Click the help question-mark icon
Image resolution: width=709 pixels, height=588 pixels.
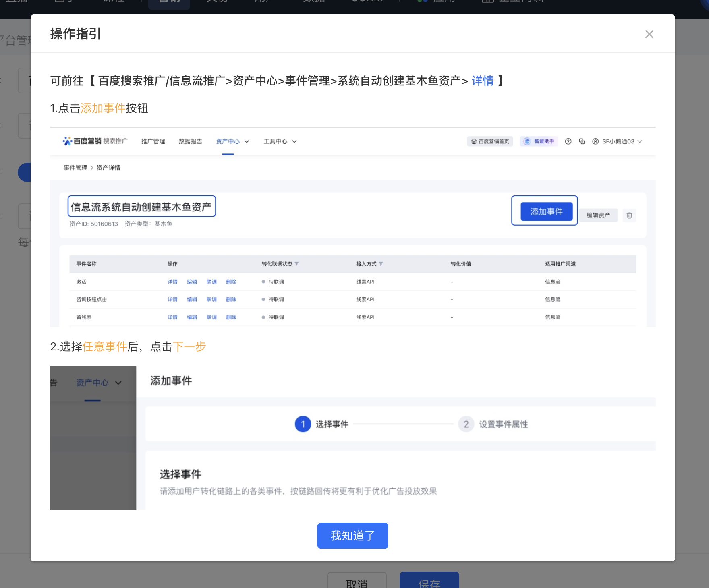[568, 141]
